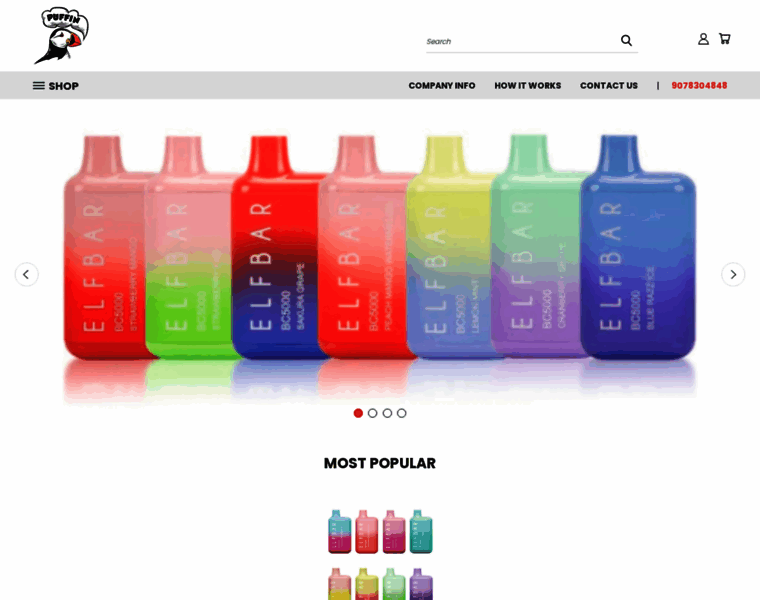Screen dimensions: 760x600
Task: Click the blue Blue Razz Ice bar
Action: (x=638, y=247)
